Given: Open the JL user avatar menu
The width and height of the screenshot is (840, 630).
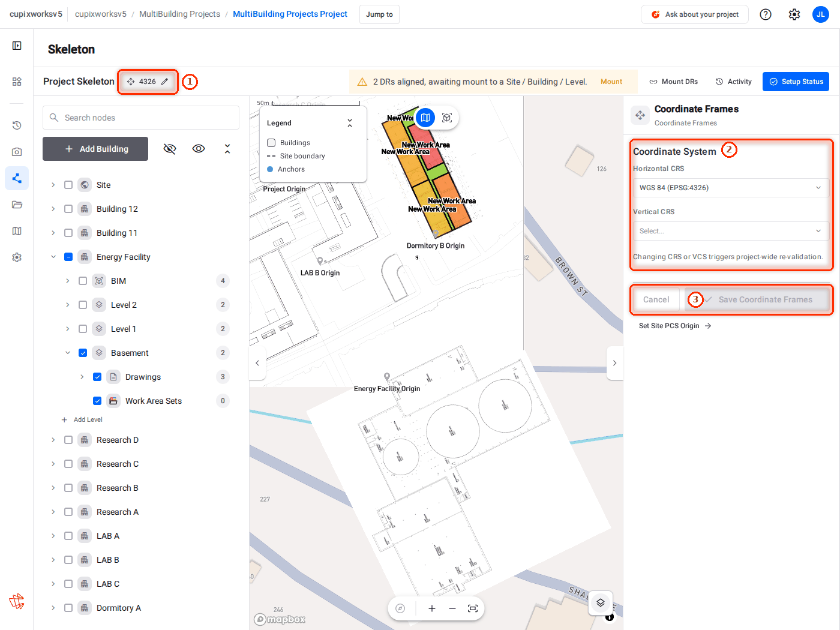Looking at the screenshot, I should pos(821,14).
